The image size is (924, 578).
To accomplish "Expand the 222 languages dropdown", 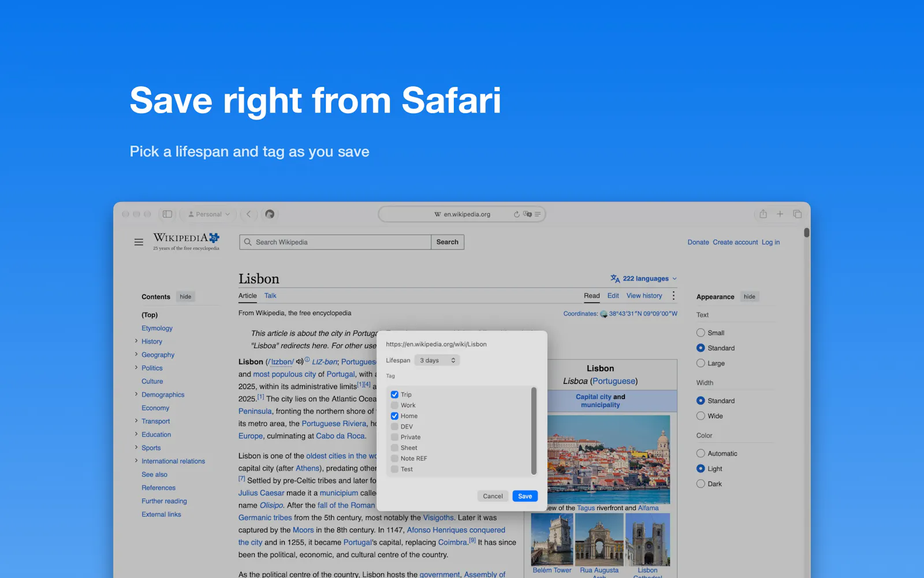I will coord(644,279).
